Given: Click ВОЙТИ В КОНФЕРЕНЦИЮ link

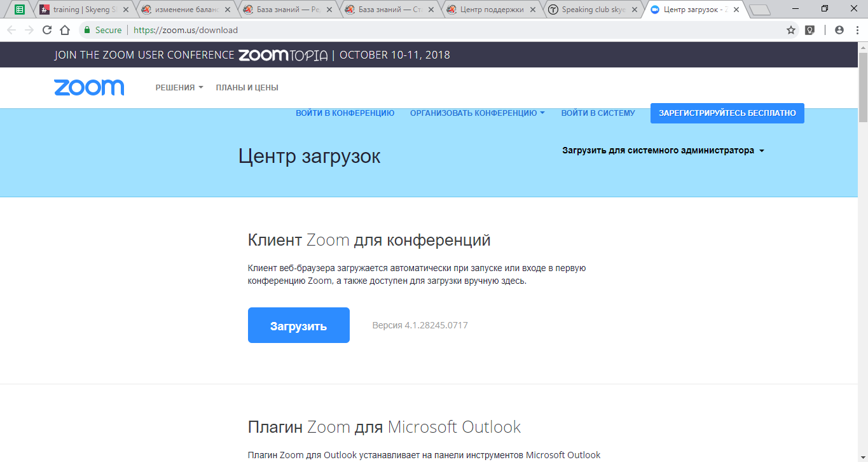Looking at the screenshot, I should pyautogui.click(x=345, y=113).
